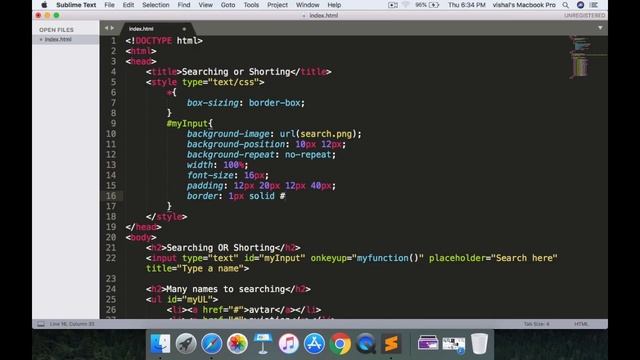The width and height of the screenshot is (640, 360).
Task: Click the screen mirroring menu bar icon
Action: click(x=393, y=5)
